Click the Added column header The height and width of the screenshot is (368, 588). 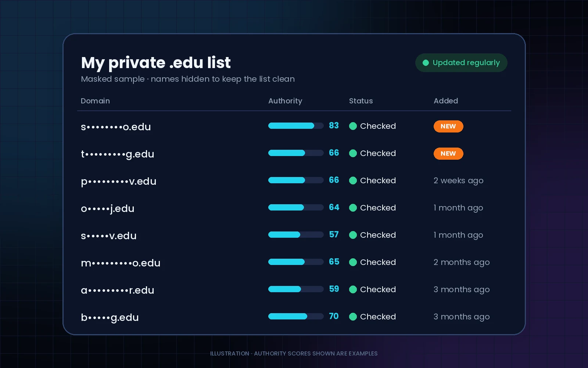coord(446,101)
